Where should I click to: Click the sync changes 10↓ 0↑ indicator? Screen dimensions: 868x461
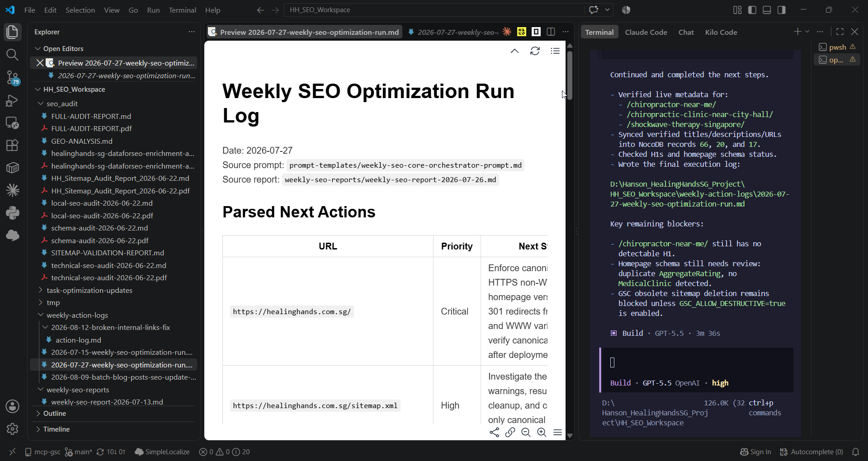[111, 452]
